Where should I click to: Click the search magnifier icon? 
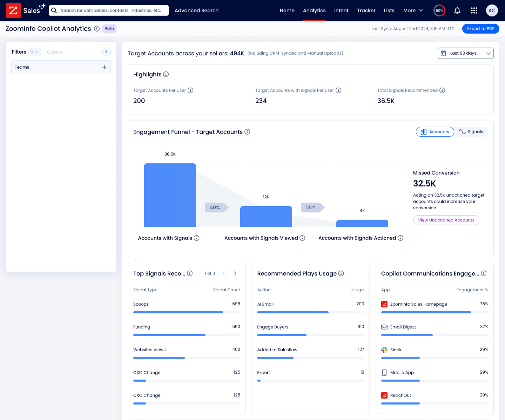pos(54,11)
